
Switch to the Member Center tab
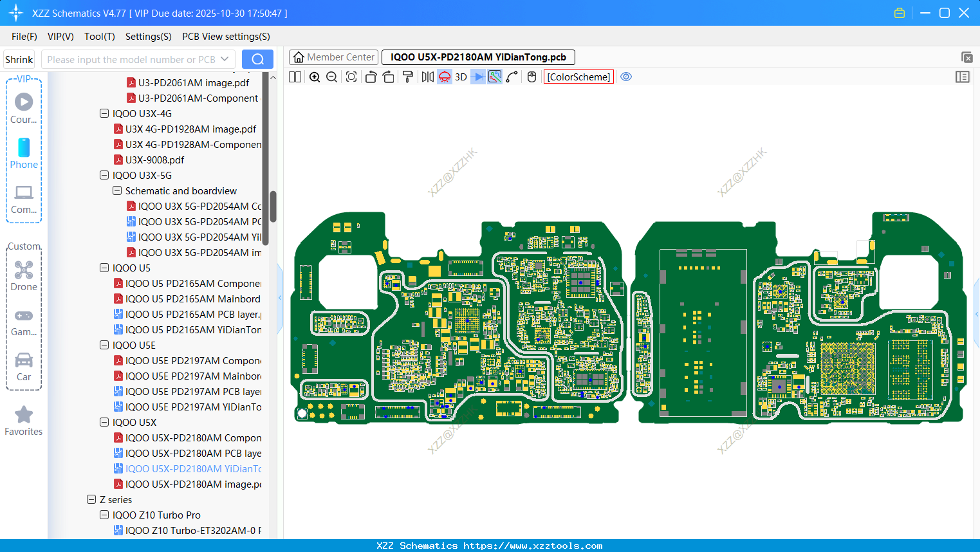tap(334, 57)
